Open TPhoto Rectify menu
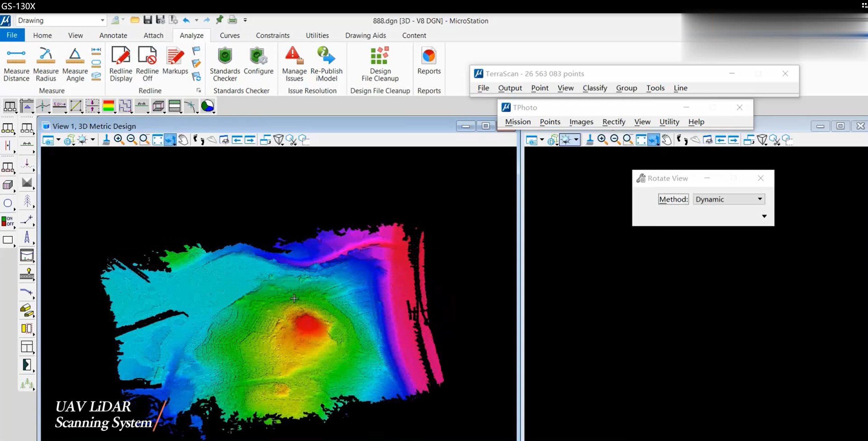 [x=614, y=122]
